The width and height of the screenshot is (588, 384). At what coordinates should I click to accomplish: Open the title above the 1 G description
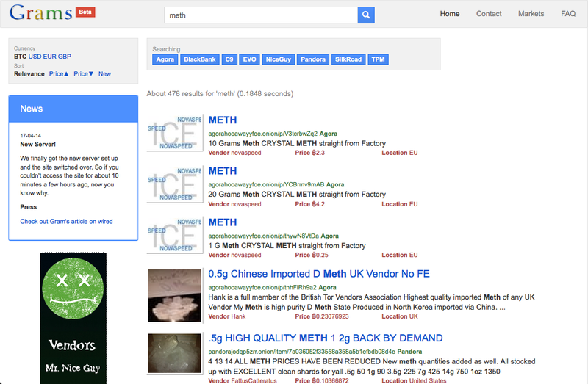pos(223,222)
